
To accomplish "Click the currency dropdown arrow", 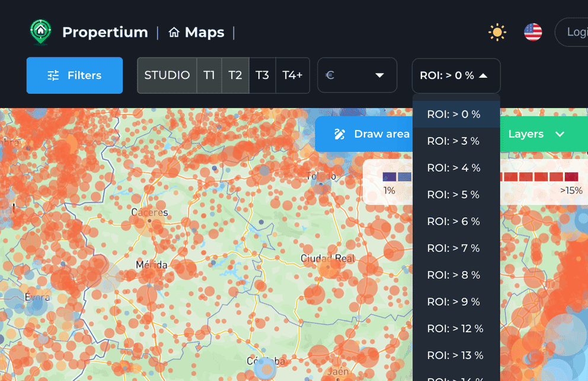I will (x=379, y=75).
